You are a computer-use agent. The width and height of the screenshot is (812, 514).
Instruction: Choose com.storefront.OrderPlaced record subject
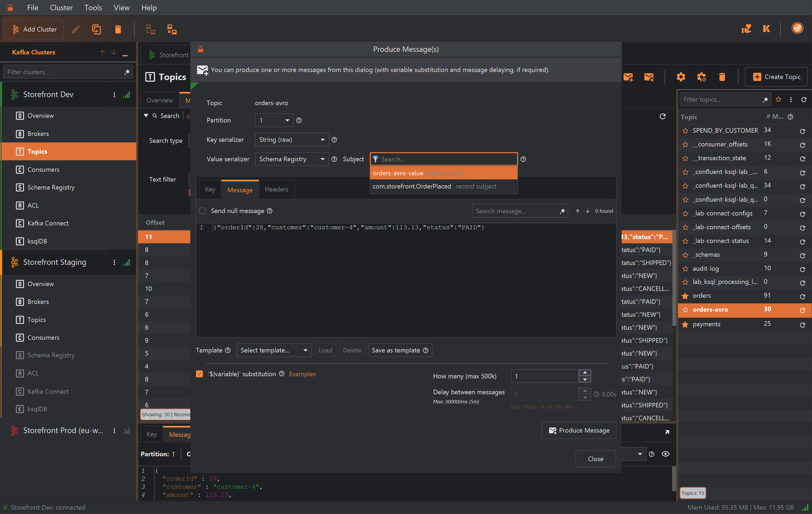click(443, 186)
